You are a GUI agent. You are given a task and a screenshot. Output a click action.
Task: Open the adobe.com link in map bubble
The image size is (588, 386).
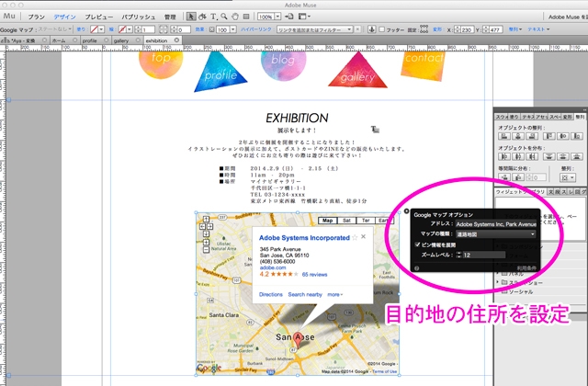[x=273, y=267]
